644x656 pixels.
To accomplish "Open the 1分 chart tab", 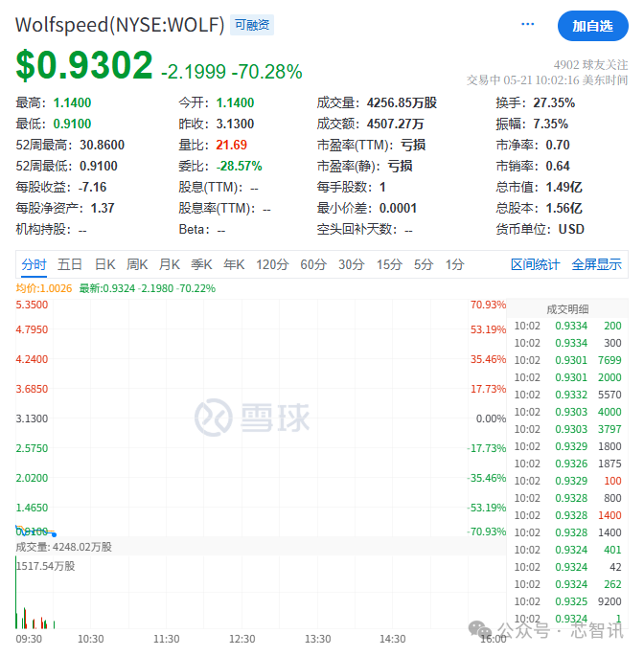I will click(x=454, y=264).
